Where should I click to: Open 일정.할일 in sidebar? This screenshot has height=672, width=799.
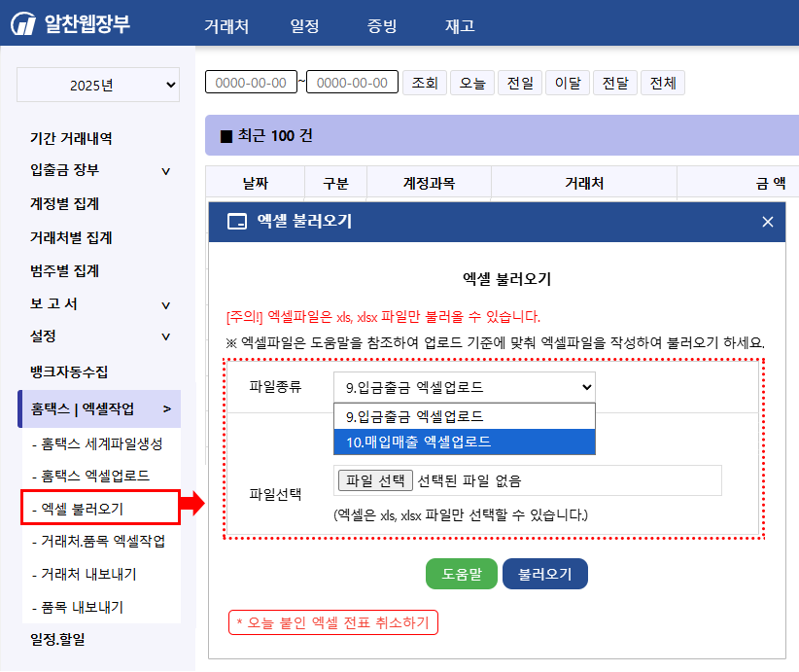tap(57, 639)
